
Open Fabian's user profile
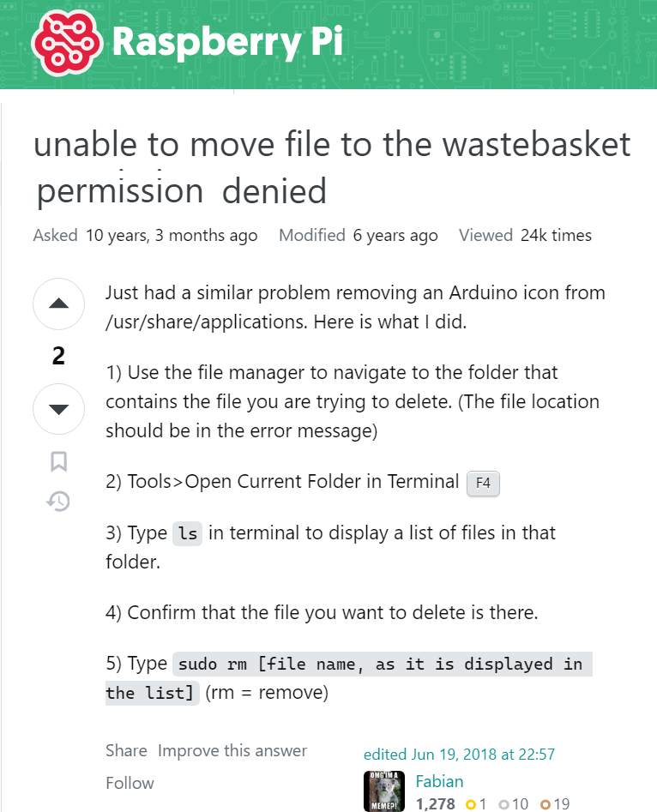[439, 781]
